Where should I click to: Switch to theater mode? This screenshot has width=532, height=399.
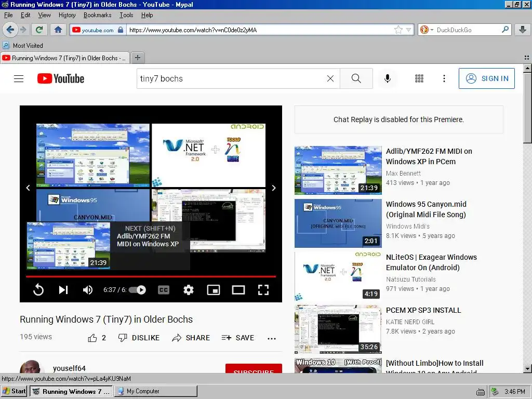(238, 290)
